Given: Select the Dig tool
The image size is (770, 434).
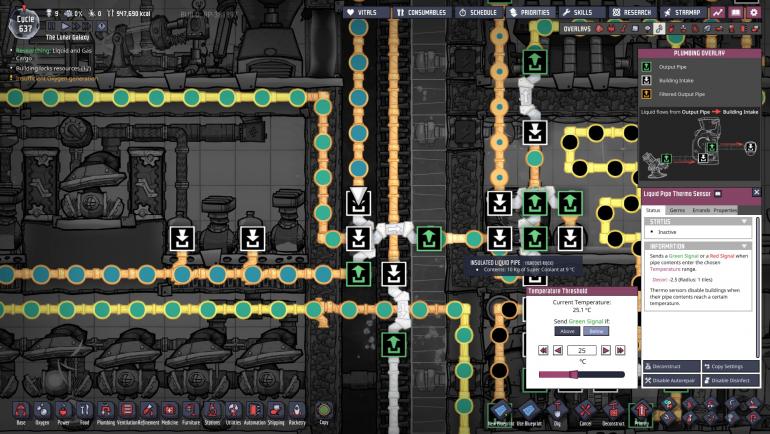Looking at the screenshot, I should [x=557, y=412].
